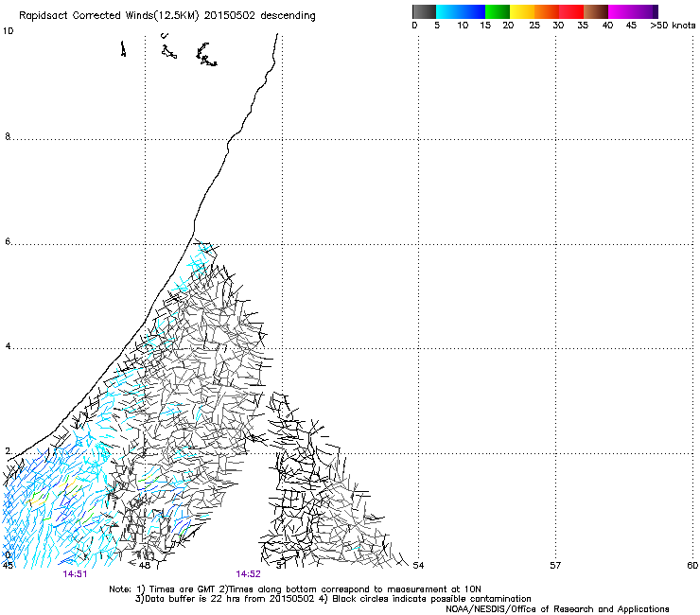This screenshot has width=700, height=615.
Task: Click the magenta 40-45 knots color swatch
Action: 621,11
